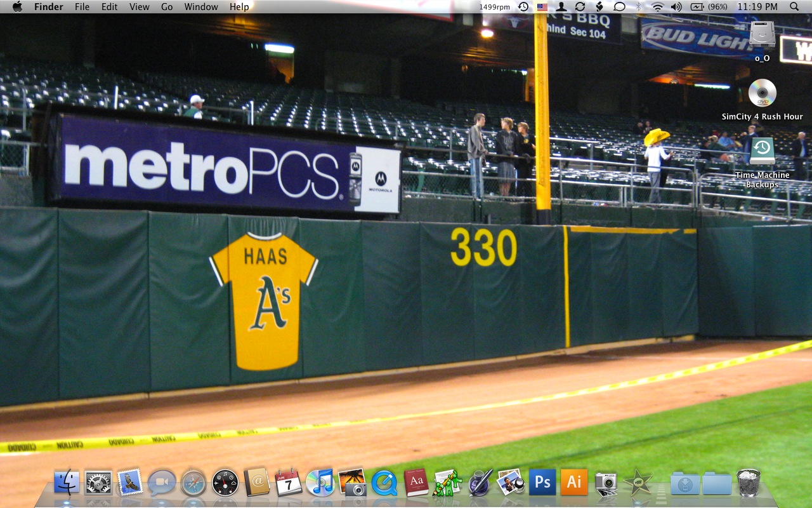Launch System Preferences from the Dock
The width and height of the screenshot is (812, 508).
(98, 483)
